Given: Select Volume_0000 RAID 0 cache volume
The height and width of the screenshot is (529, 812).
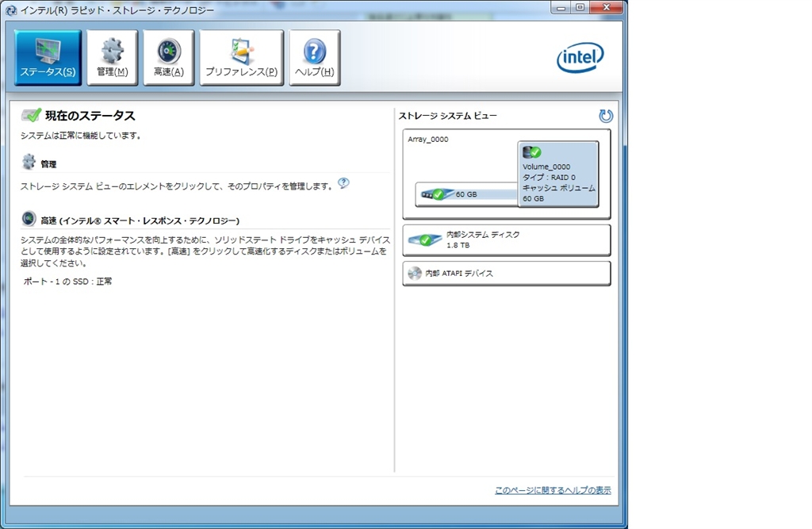Looking at the screenshot, I should (558, 174).
